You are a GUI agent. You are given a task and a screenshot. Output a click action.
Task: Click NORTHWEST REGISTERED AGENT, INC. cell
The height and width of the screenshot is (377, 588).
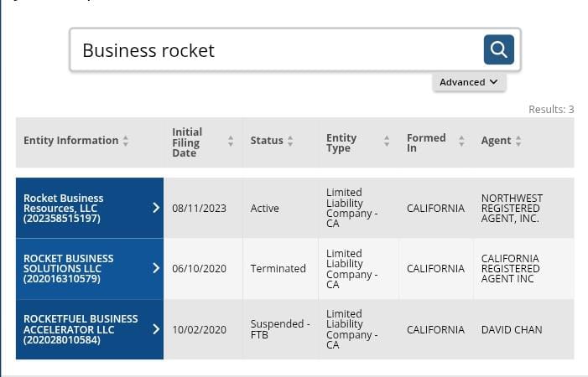click(x=512, y=209)
